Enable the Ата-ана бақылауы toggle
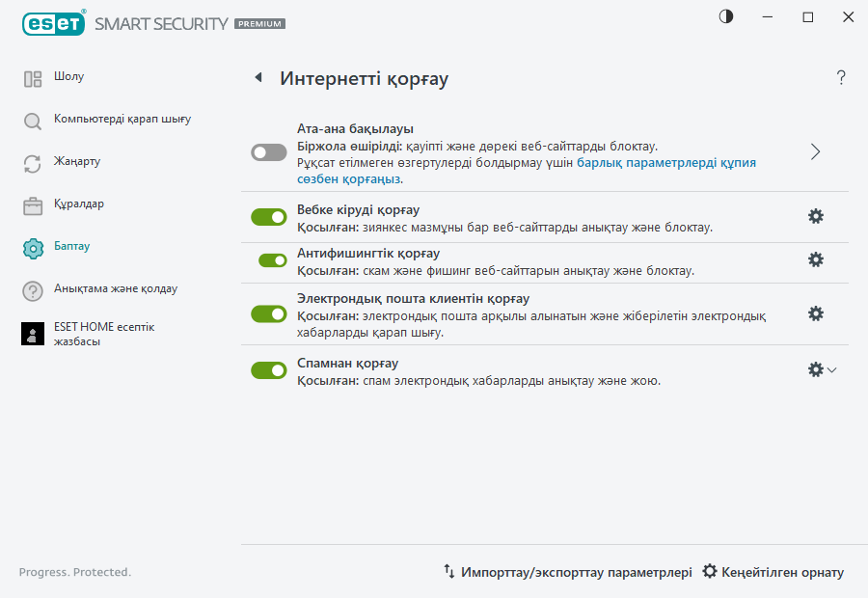The height and width of the screenshot is (598, 868). pyautogui.click(x=268, y=151)
